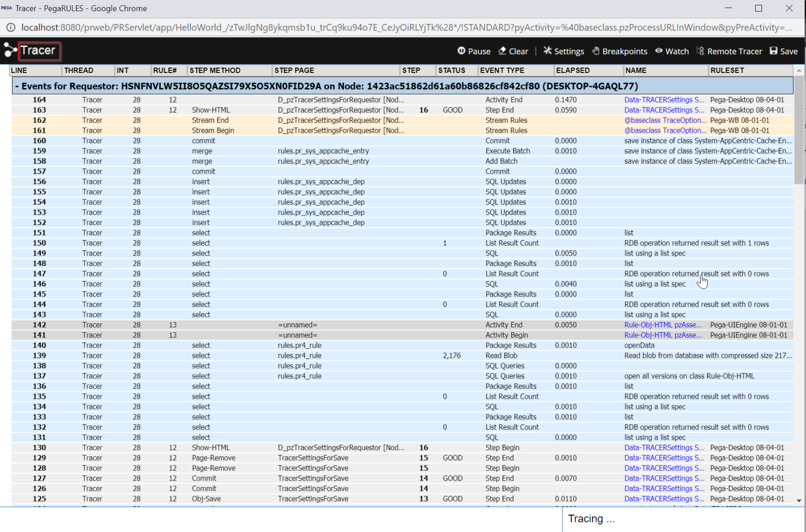This screenshot has width=806, height=532.
Task: Open the Rule-Obj-HTML pzAsse link on line 142
Action: [x=662, y=325]
